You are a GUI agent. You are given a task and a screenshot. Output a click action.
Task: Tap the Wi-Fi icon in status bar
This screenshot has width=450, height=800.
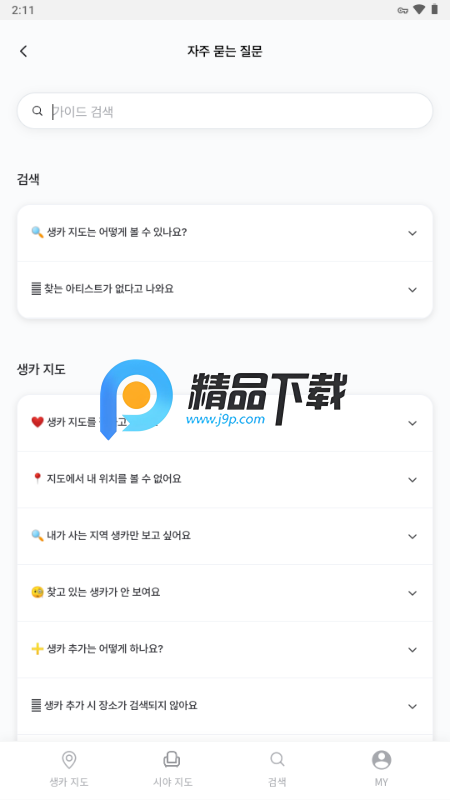pos(419,9)
